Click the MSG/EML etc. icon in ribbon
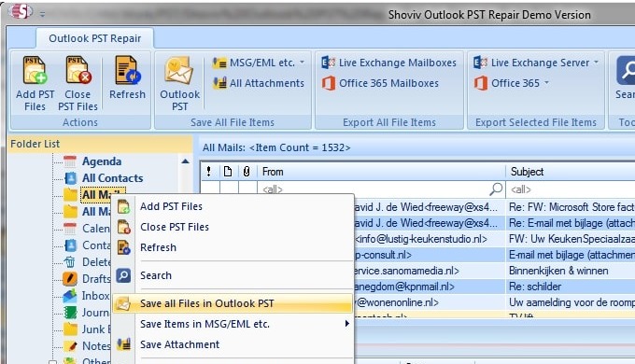 [x=219, y=63]
